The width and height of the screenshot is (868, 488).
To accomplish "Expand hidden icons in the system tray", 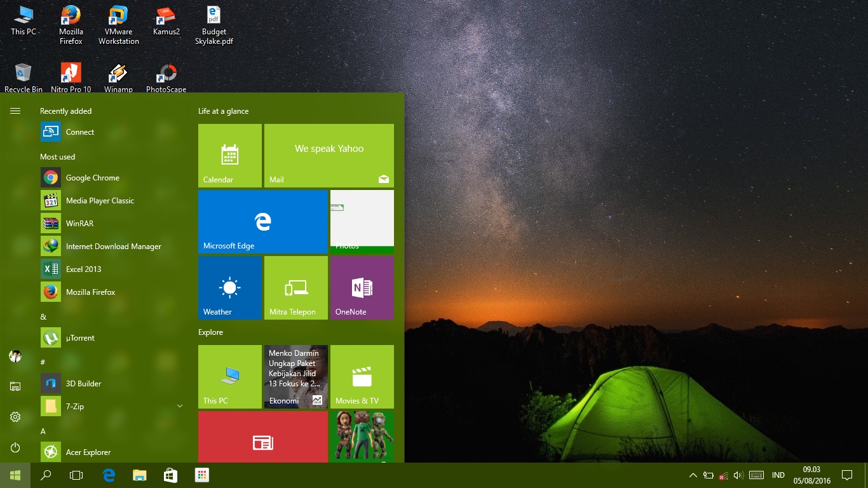I will click(693, 475).
